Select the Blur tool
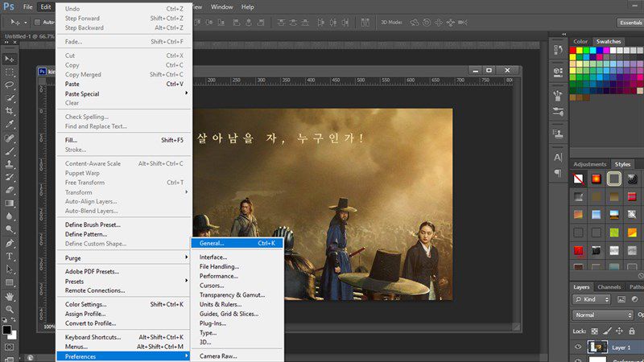The width and height of the screenshot is (644, 362). tap(9, 216)
